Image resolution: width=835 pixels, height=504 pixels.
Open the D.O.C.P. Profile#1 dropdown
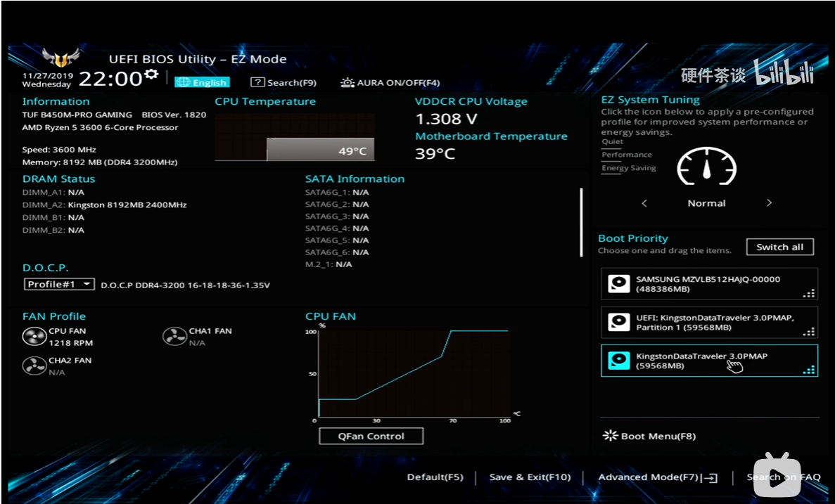click(x=59, y=284)
